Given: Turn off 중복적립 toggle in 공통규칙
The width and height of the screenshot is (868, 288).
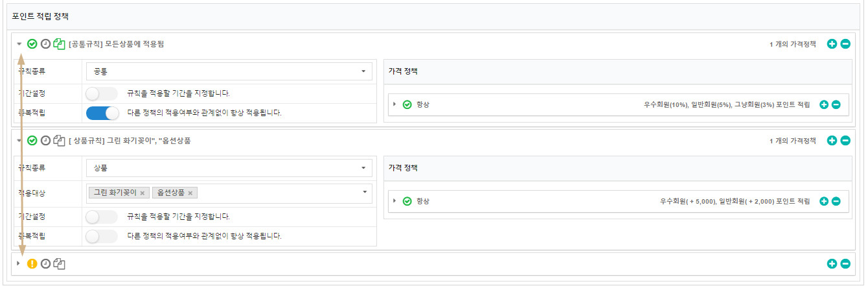Looking at the screenshot, I should [102, 113].
